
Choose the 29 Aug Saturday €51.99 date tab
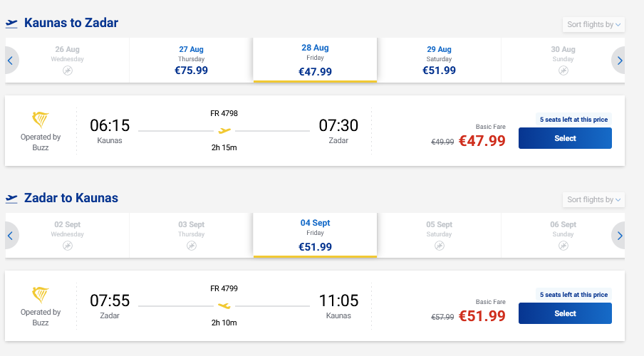[x=439, y=61]
